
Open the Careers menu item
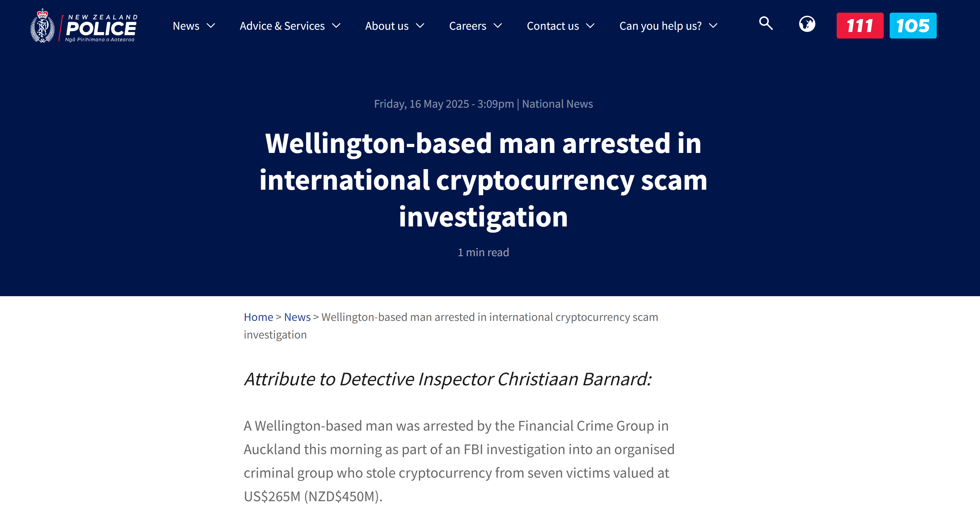tap(468, 26)
